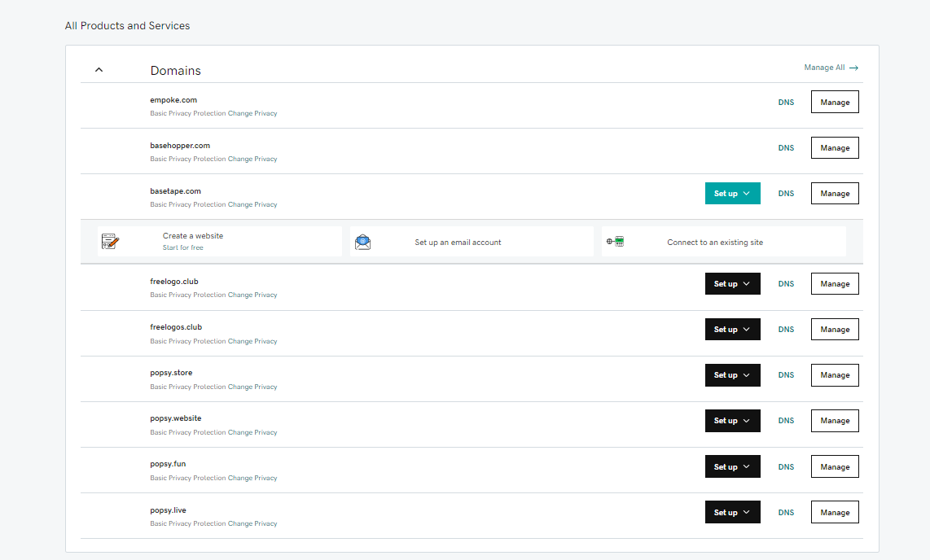The image size is (930, 560).
Task: Select Set up an email account option
Action: coord(458,243)
